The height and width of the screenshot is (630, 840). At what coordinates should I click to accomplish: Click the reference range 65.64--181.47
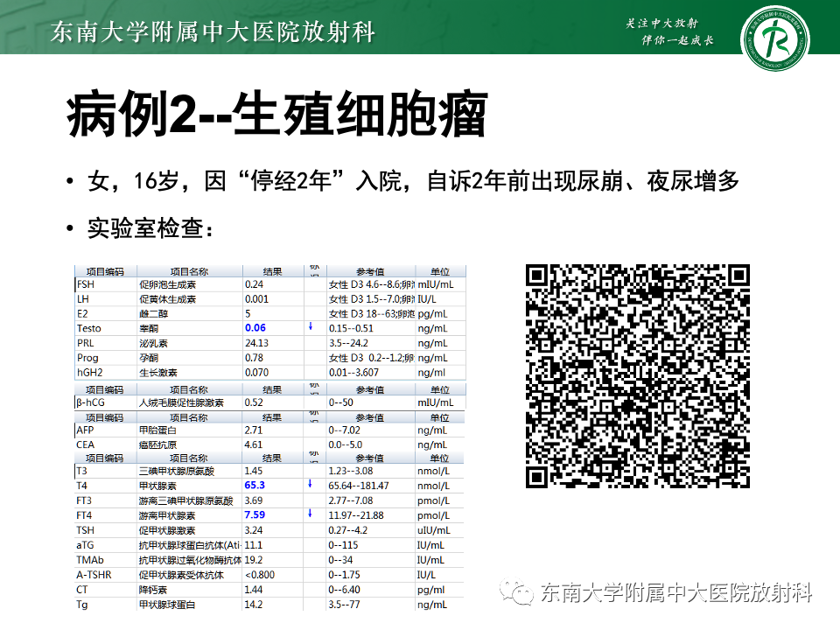coord(359,486)
